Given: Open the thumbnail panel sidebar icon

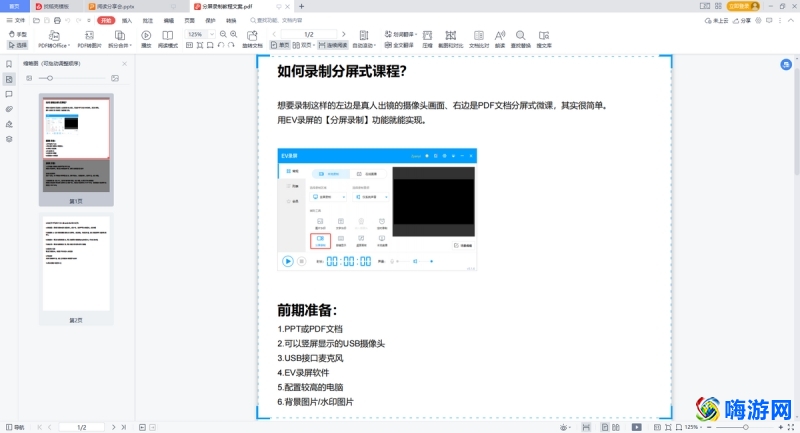Looking at the screenshot, I should tap(9, 79).
